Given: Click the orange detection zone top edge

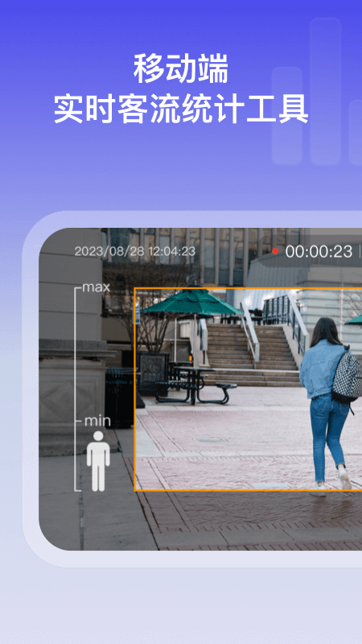Looking at the screenshot, I should click(248, 289).
